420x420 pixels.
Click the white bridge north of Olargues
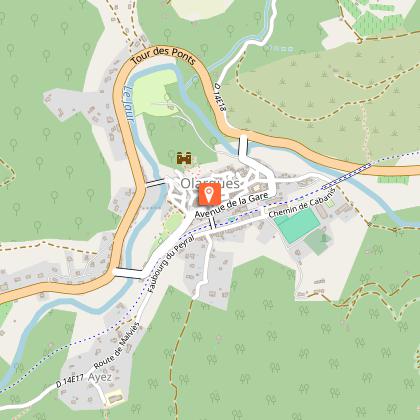[x=243, y=146]
